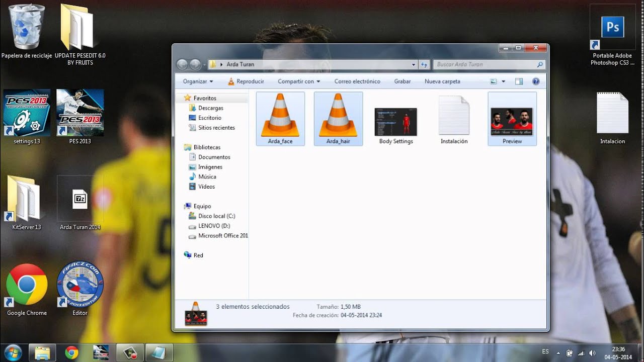Viewport: 644px width, 362px height.
Task: Select the Arda_face VLC file
Action: point(280,119)
